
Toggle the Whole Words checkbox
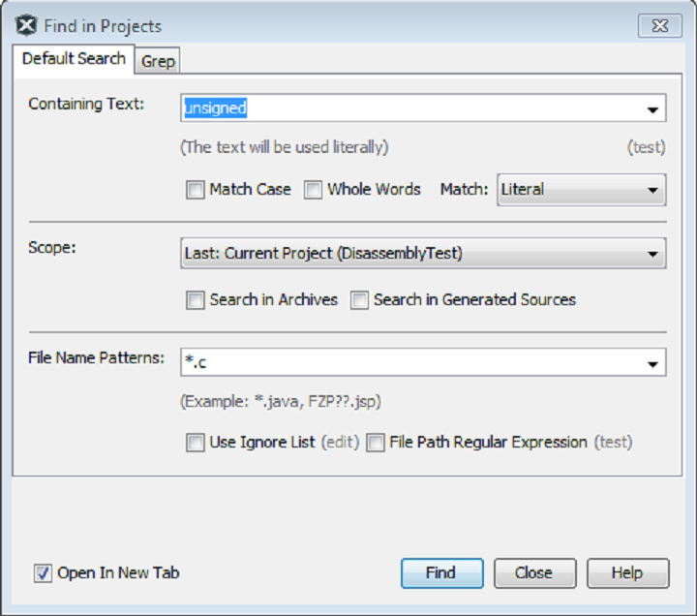[x=314, y=190]
